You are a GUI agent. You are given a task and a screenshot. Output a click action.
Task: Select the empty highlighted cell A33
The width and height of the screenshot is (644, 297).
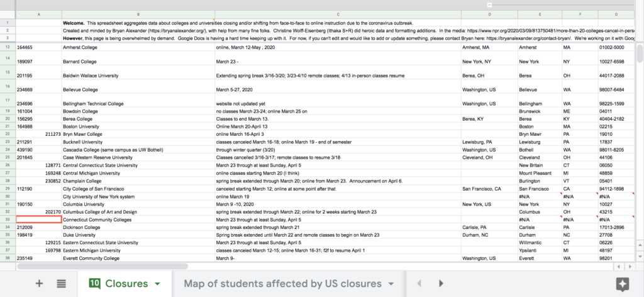(x=38, y=220)
